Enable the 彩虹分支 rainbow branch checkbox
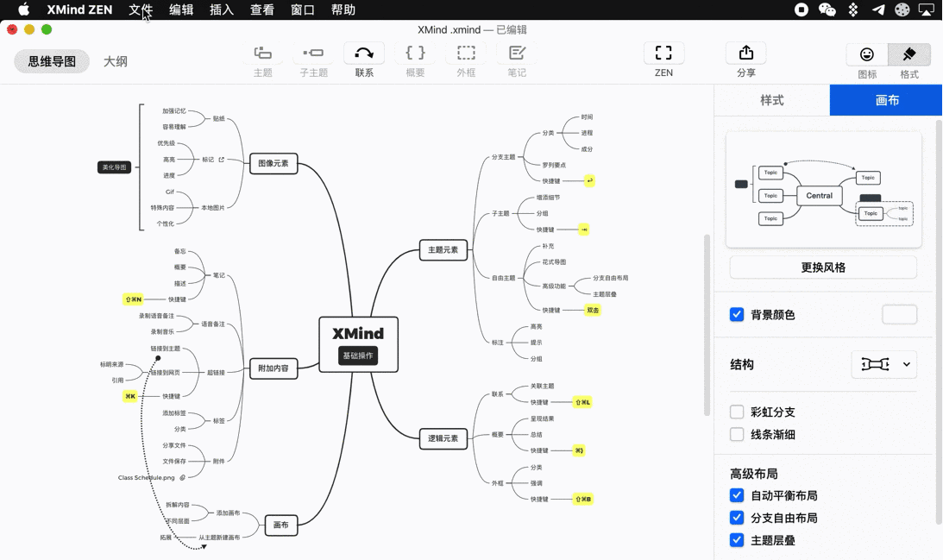Image resolution: width=943 pixels, height=560 pixels. point(737,412)
